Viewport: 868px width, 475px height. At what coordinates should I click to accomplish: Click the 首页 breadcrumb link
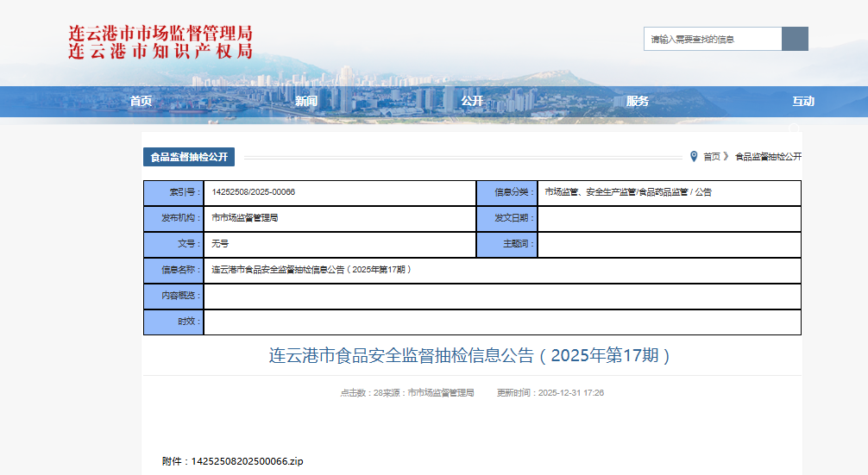click(x=711, y=157)
